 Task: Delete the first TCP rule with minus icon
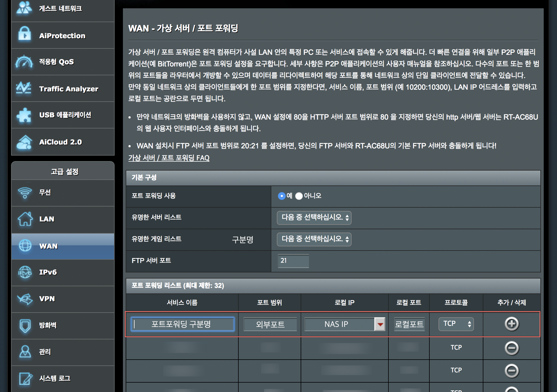[x=512, y=348]
